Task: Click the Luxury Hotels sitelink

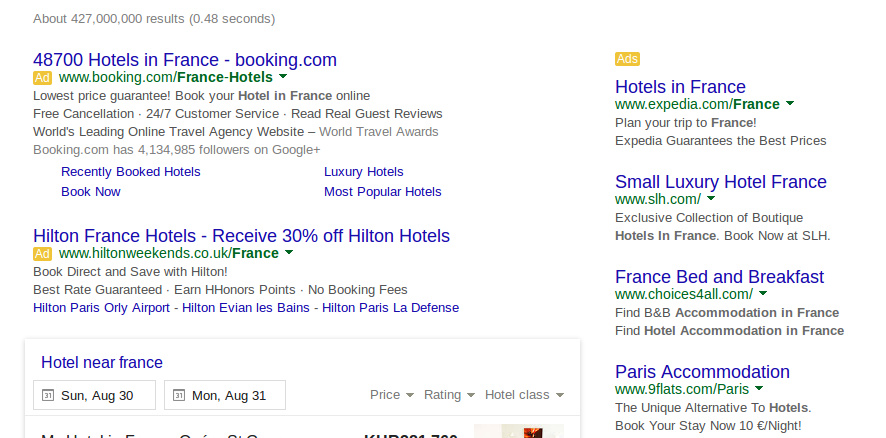Action: [364, 172]
